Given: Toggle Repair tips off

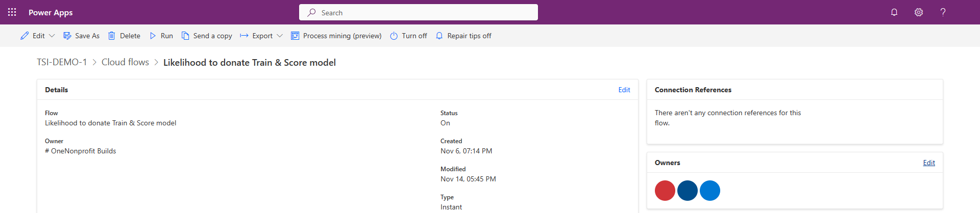Looking at the screenshot, I should tap(463, 36).
